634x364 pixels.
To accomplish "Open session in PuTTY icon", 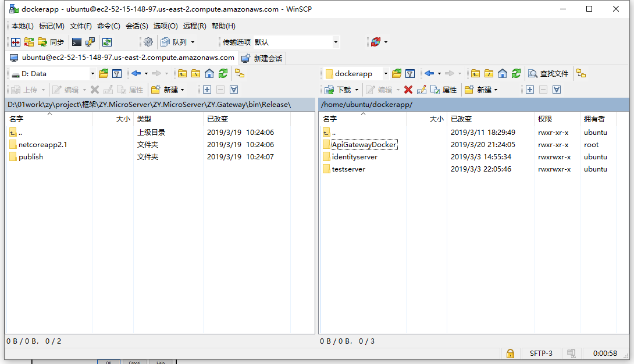I will point(90,42).
